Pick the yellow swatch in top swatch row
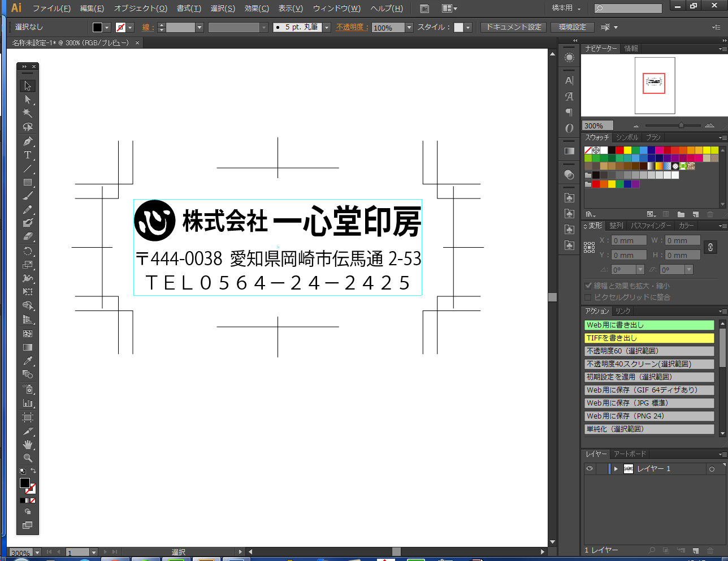The width and height of the screenshot is (728, 561). [627, 150]
